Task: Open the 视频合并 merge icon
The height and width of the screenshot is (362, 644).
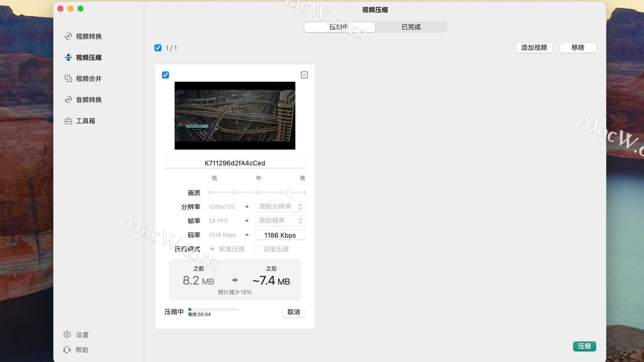Action: (x=68, y=78)
